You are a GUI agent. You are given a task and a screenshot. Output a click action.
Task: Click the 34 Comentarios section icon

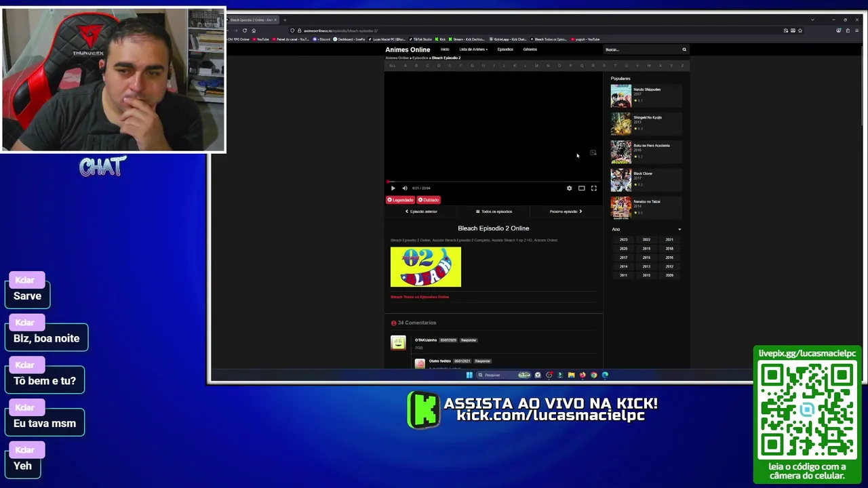393,323
